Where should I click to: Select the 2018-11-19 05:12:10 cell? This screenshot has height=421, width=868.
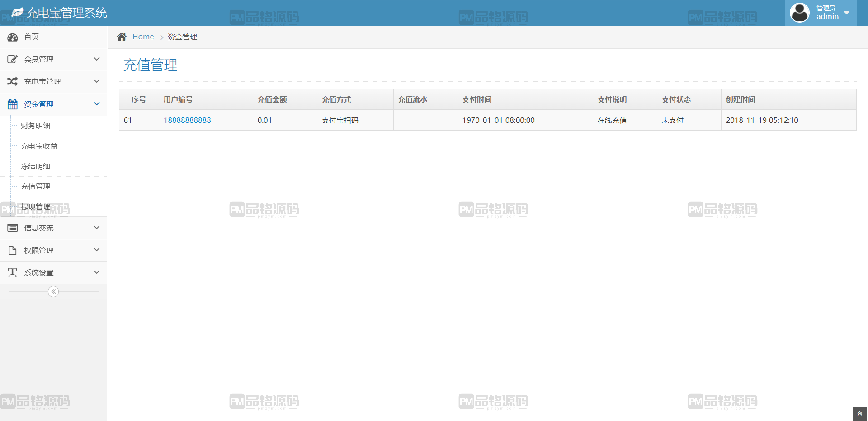(788, 120)
